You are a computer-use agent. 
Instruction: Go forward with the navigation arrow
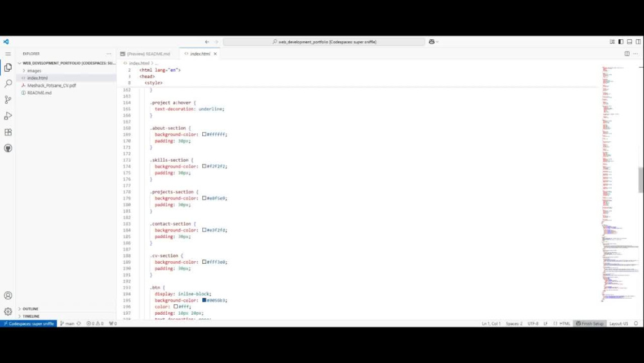(216, 41)
